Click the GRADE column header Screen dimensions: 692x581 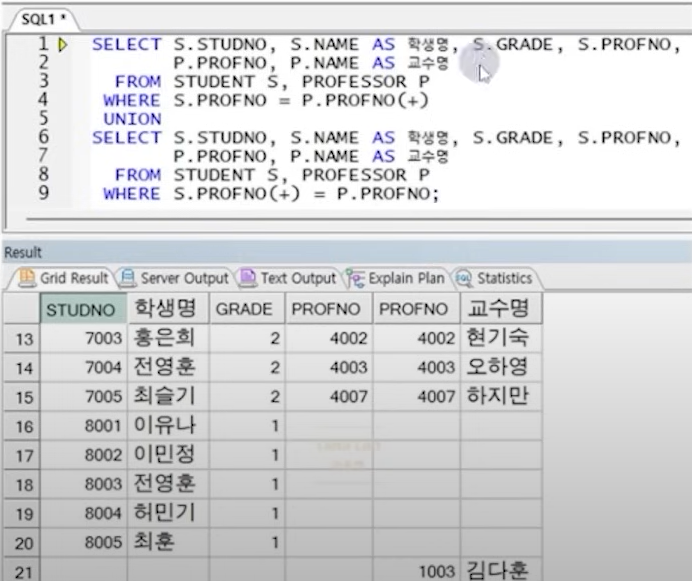click(247, 309)
